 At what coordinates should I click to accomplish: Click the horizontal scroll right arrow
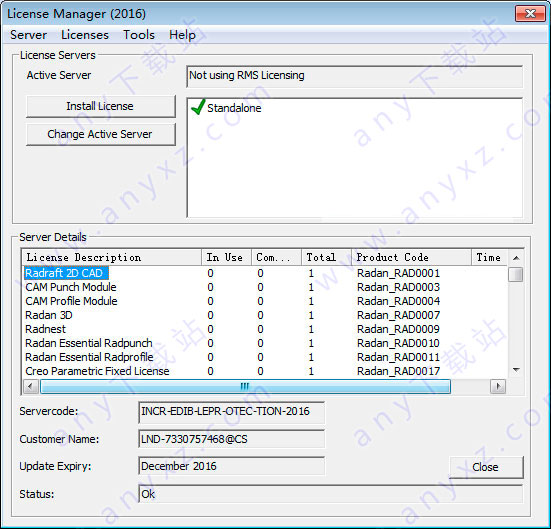coord(498,387)
